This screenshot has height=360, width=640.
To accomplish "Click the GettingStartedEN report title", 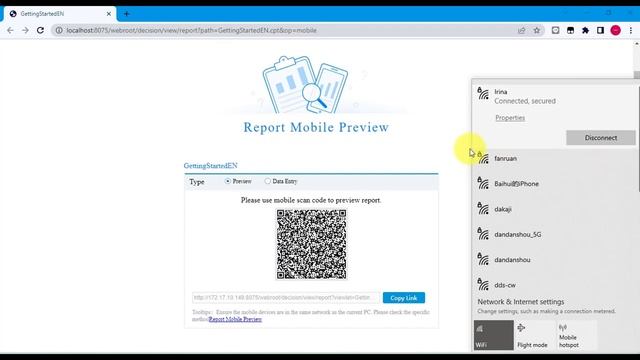I will click(x=211, y=166).
